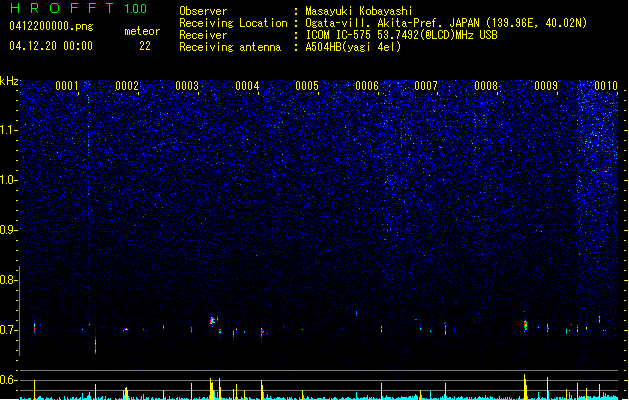Click the meteor echo just after marker 0004
This screenshot has height=400, width=629.
point(262,332)
